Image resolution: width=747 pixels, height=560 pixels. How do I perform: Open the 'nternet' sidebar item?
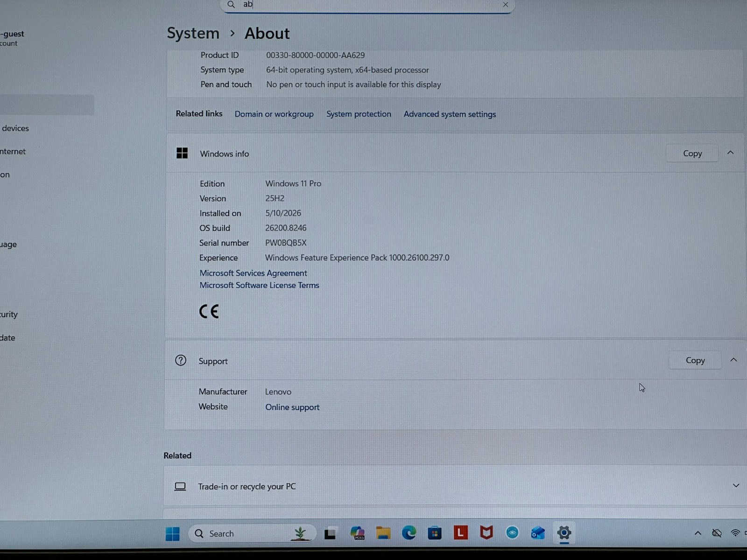coord(13,152)
